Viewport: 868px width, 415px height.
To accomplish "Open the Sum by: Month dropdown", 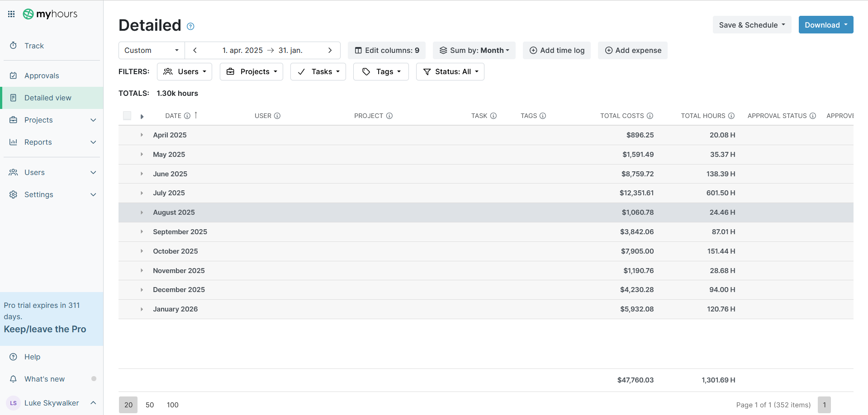I will (474, 50).
